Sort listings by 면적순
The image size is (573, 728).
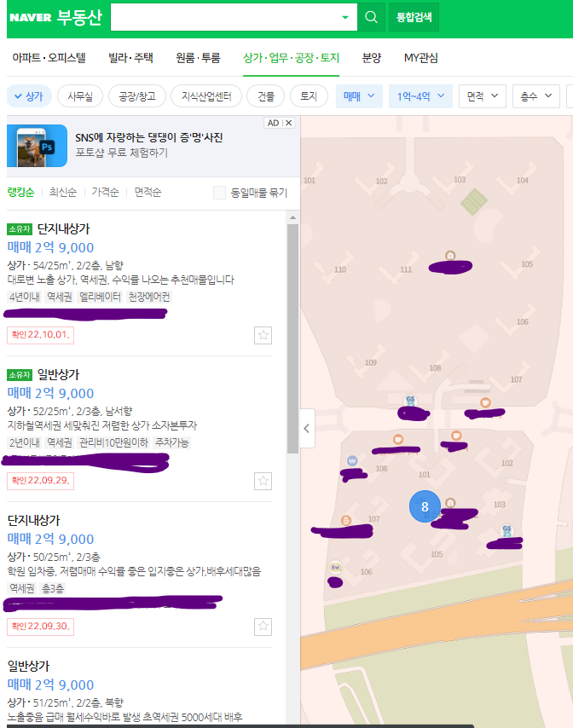(x=148, y=192)
